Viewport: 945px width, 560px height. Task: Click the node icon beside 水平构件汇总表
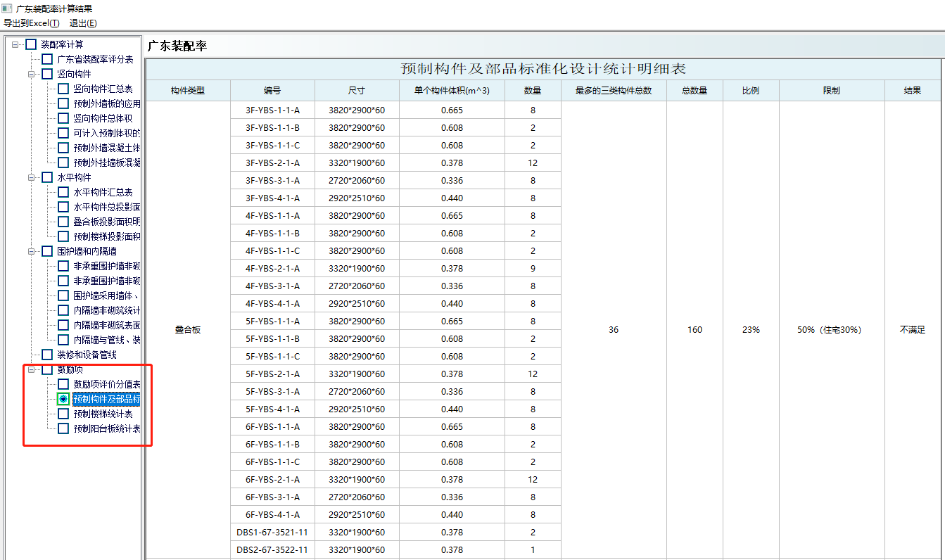click(63, 192)
